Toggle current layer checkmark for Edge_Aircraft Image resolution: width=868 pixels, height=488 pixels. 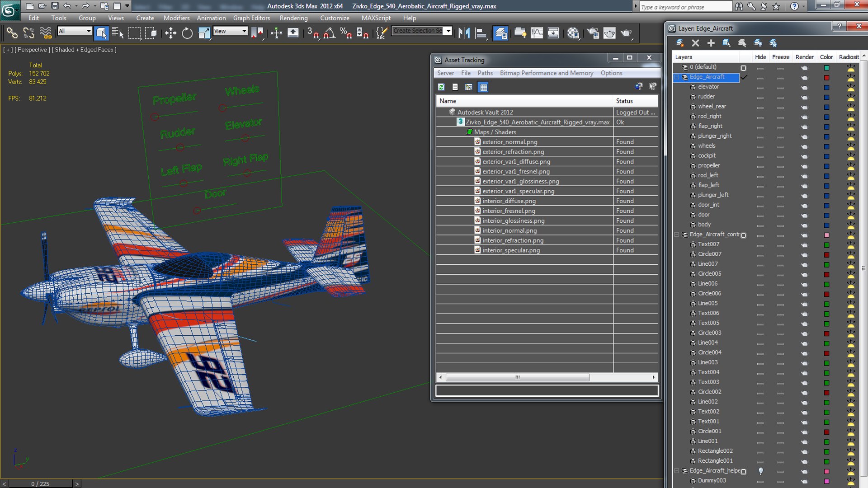click(x=744, y=77)
